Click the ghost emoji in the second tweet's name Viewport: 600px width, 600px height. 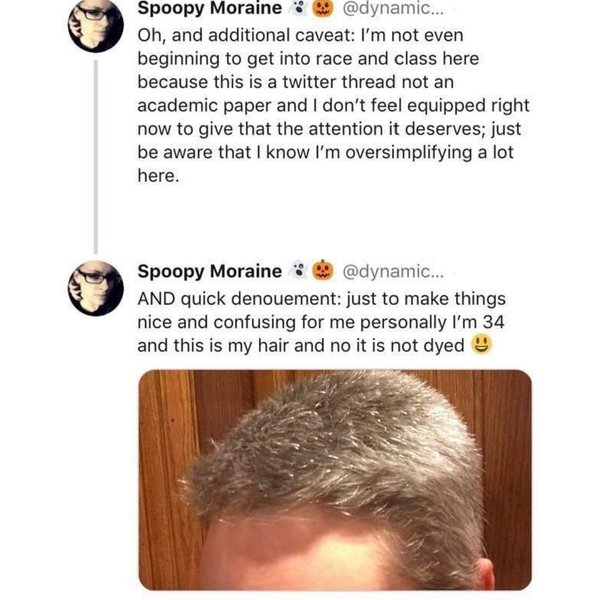coord(297,271)
